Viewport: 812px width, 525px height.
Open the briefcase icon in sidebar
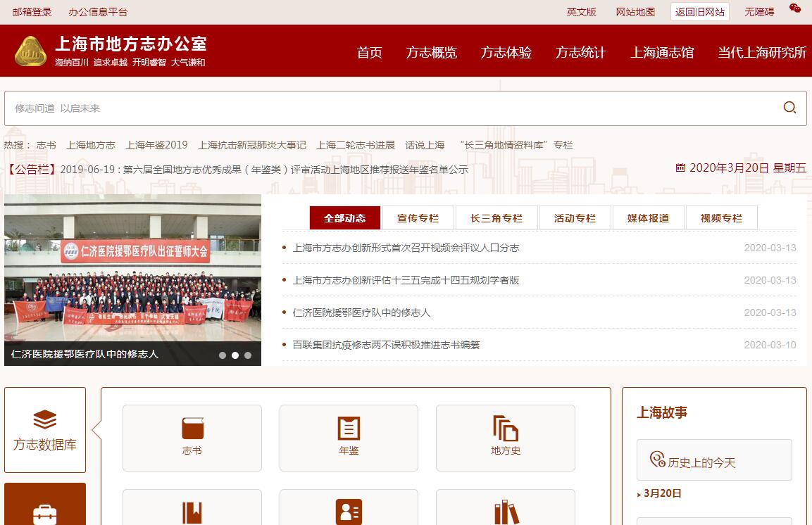pos(45,514)
